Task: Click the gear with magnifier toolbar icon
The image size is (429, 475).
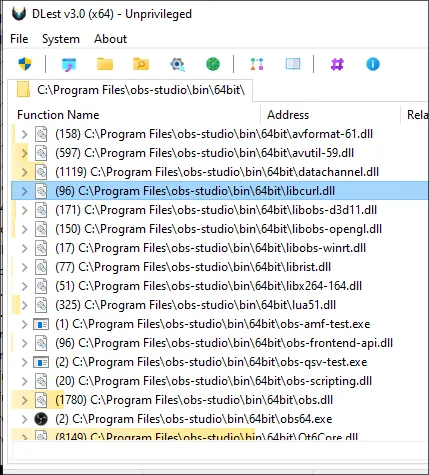Action: pyautogui.click(x=177, y=64)
